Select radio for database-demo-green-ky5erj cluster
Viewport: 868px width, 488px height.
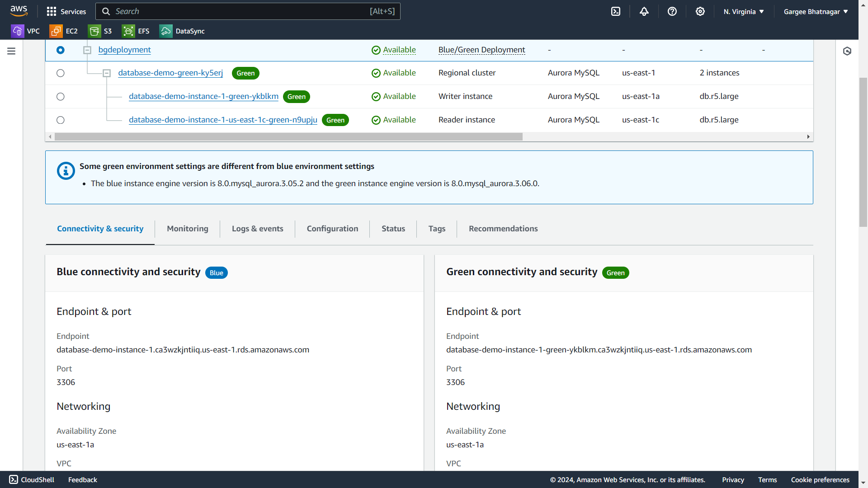61,73
